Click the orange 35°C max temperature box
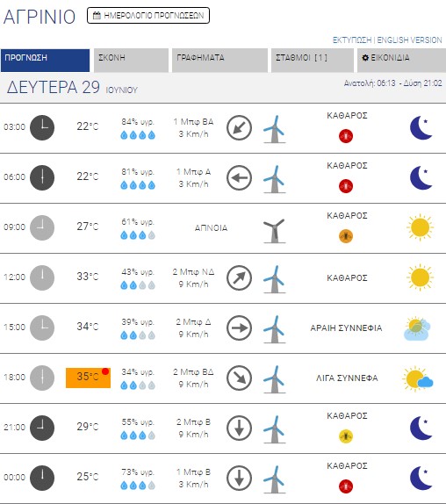Viewport: 446px width, 504px height. pyautogui.click(x=88, y=378)
